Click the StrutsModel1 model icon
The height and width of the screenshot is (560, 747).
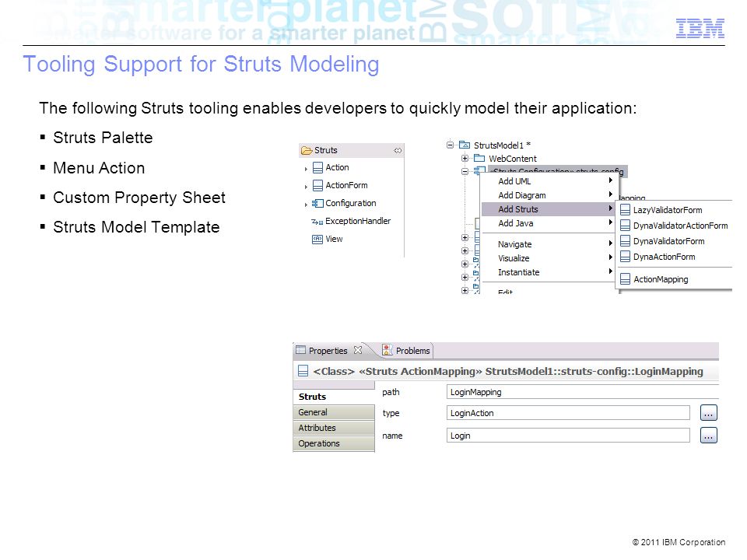(x=465, y=145)
